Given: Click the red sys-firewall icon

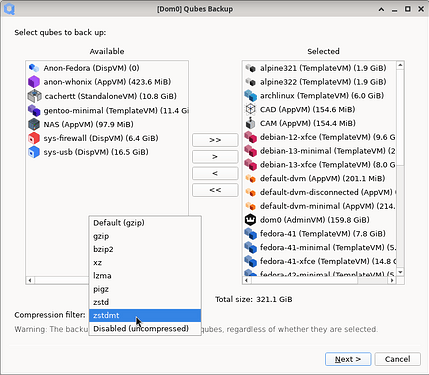Looking at the screenshot, I should click(34, 138).
